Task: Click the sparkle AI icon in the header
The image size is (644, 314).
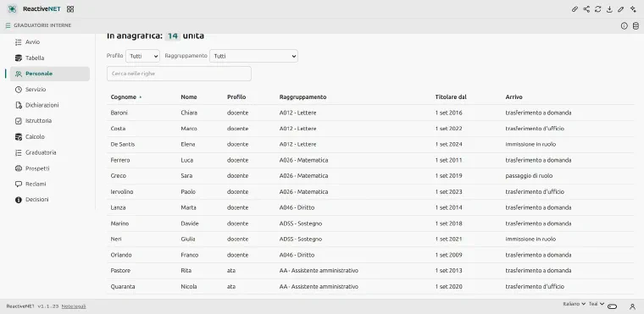Action: click(x=633, y=9)
